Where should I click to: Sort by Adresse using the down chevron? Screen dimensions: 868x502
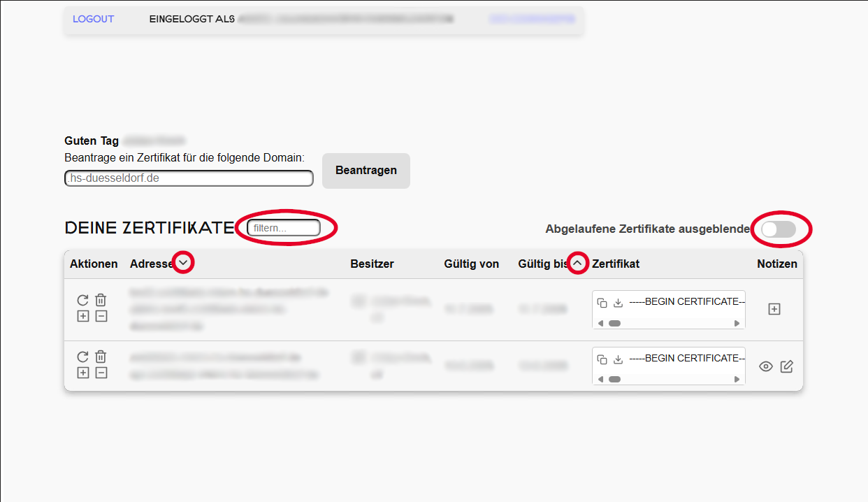183,263
